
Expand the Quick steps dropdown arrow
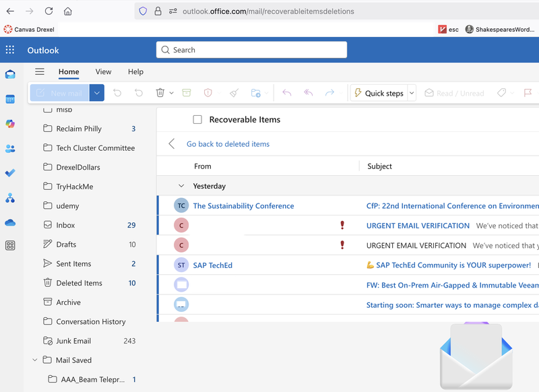point(412,93)
